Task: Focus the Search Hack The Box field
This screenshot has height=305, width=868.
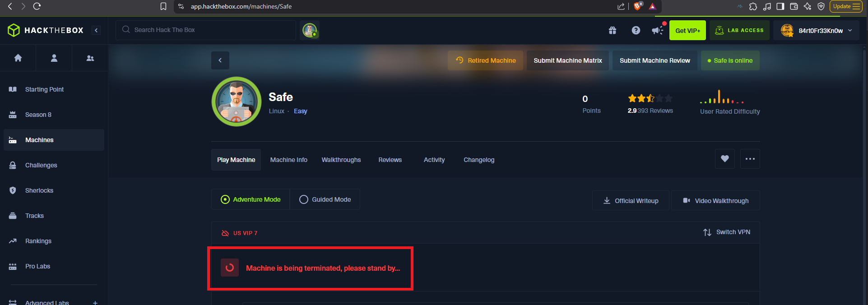Action: tap(206, 30)
